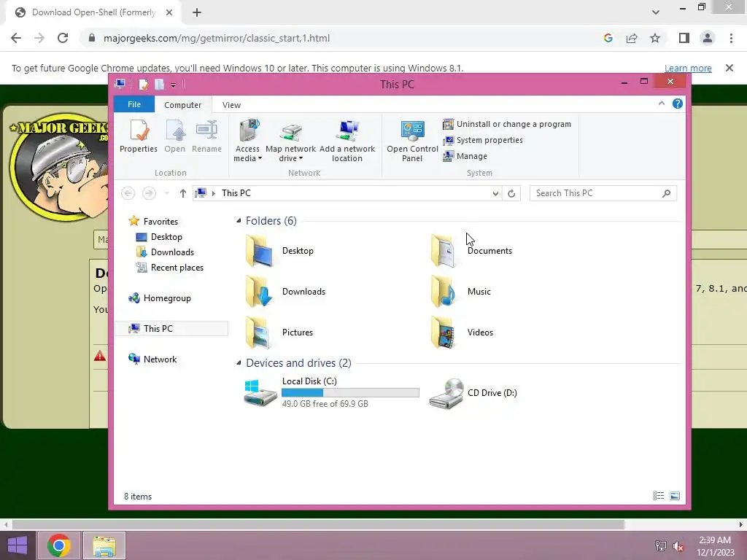The image size is (747, 560).
Task: Unmute via the taskbar speaker icon
Action: tap(678, 545)
